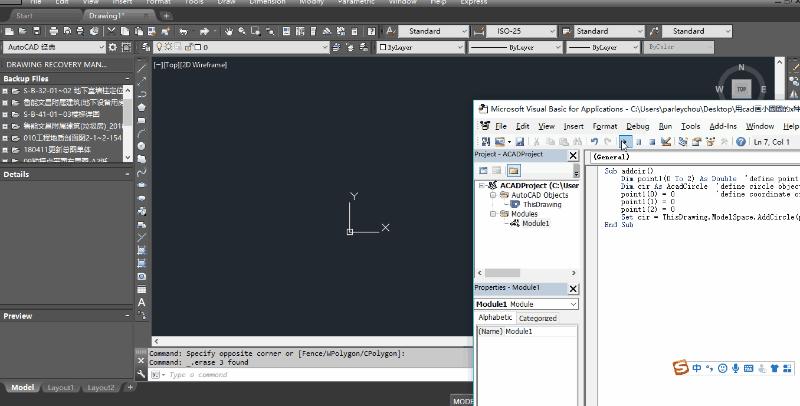Image resolution: width=800 pixels, height=406 pixels.
Task: Toggle VBA Design Mode icon
Action: pos(666,142)
